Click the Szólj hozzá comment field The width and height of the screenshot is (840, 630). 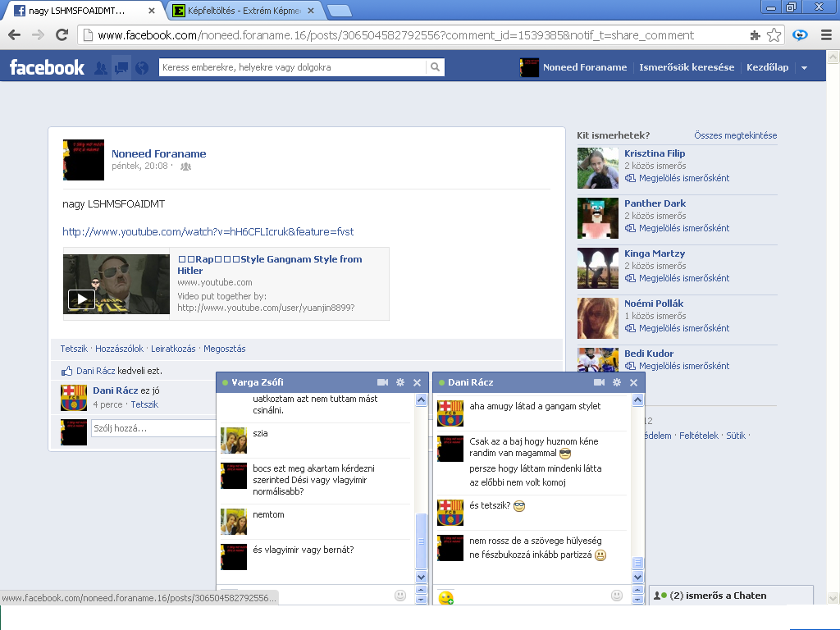point(153,428)
